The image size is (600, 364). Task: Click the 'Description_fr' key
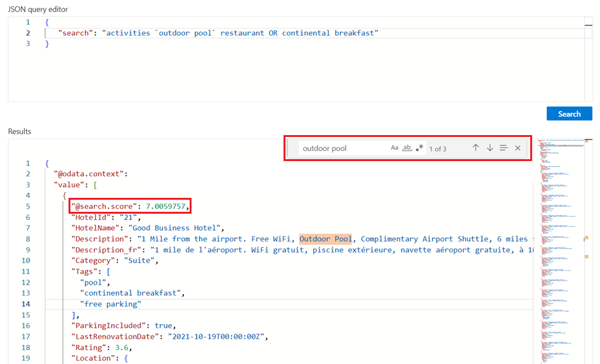pyautogui.click(x=107, y=250)
